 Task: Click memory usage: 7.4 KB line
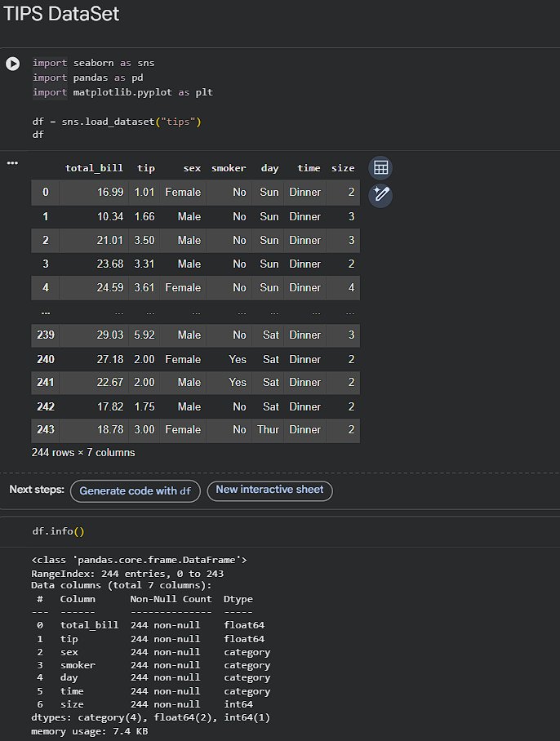click(90, 731)
